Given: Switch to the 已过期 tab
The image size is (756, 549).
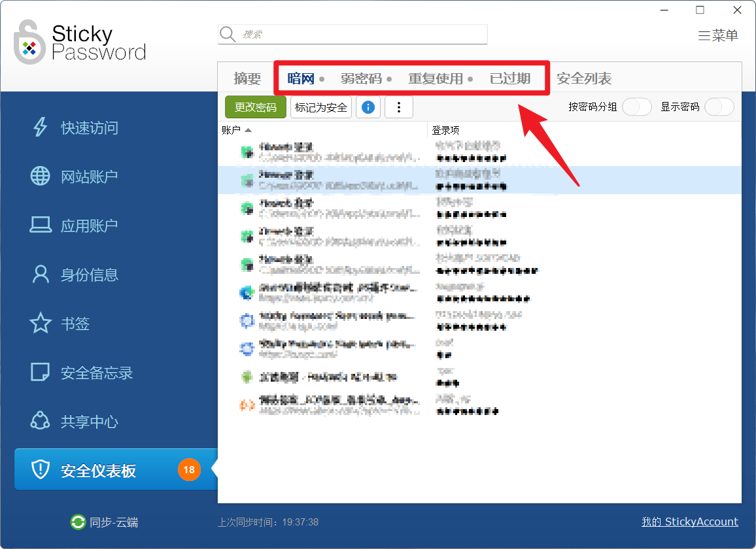Looking at the screenshot, I should coord(509,78).
